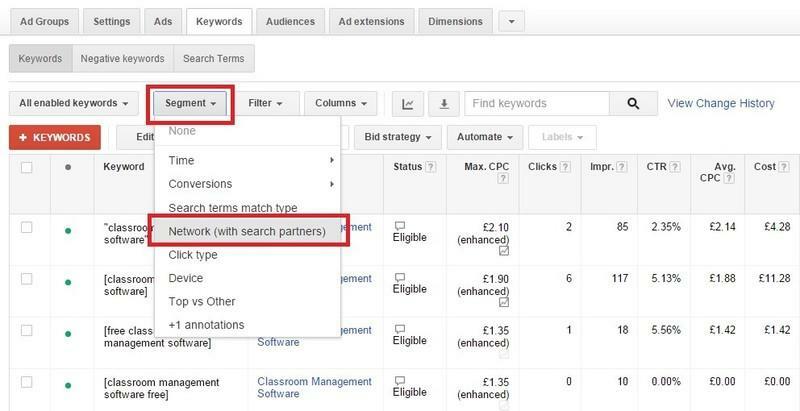
Task: Open more tabs arrow after Dimensions
Action: (x=511, y=22)
